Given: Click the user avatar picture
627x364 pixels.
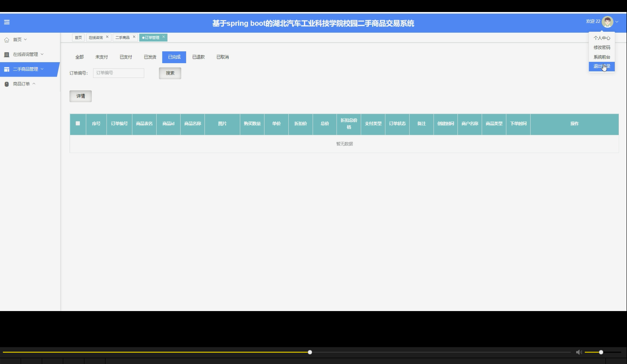Looking at the screenshot, I should click(607, 22).
